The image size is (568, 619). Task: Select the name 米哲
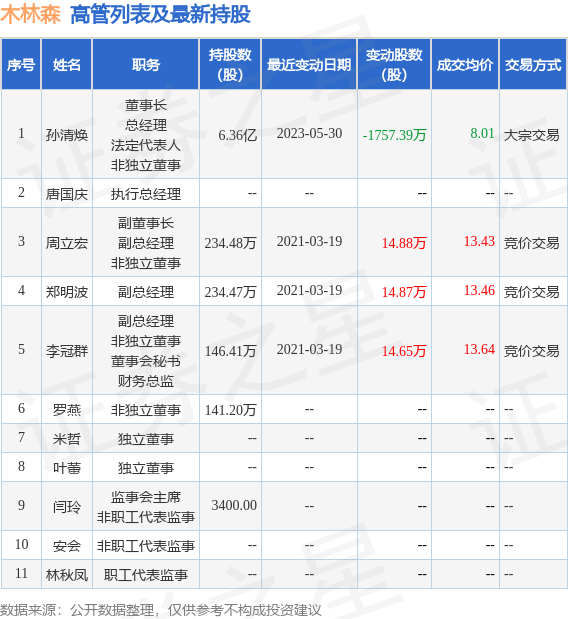coord(67,439)
